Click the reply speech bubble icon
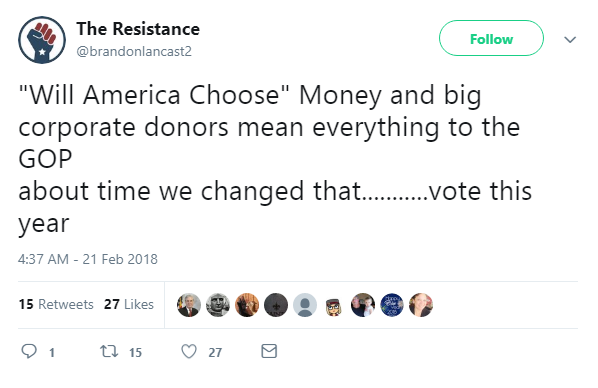The width and height of the screenshot is (598, 388). click(x=29, y=351)
